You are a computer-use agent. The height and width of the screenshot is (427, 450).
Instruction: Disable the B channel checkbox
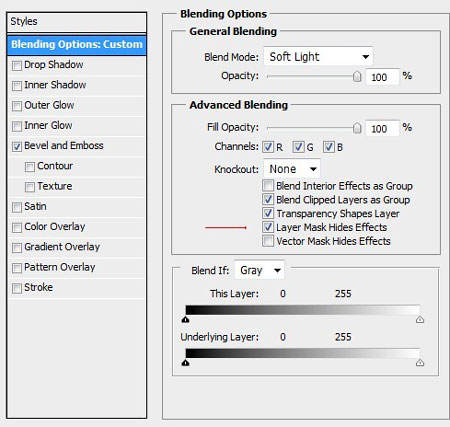click(329, 147)
